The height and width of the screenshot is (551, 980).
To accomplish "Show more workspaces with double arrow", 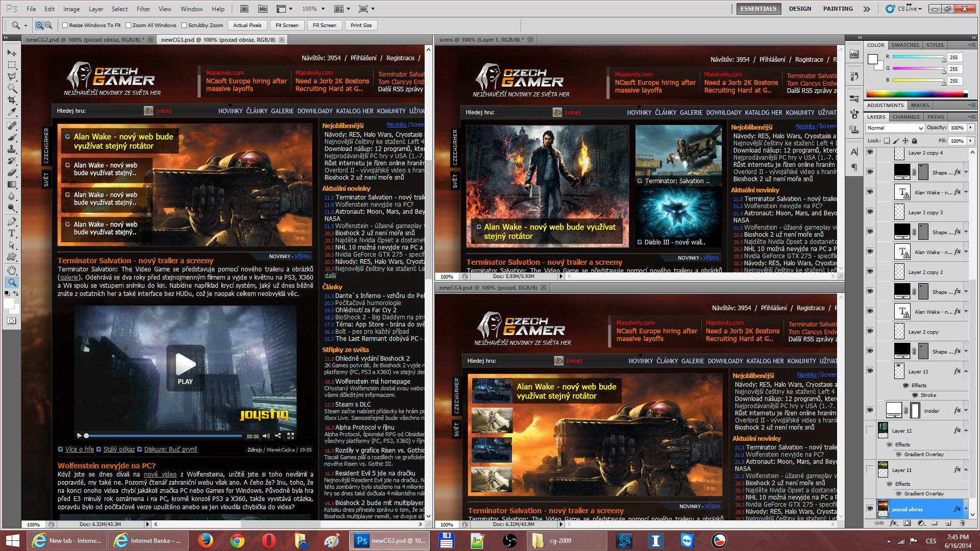I will coord(867,9).
